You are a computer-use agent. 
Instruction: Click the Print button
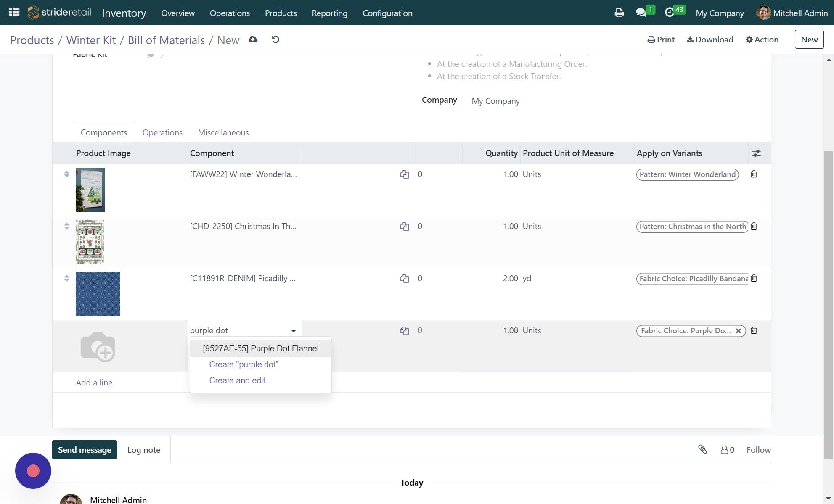[x=661, y=40]
